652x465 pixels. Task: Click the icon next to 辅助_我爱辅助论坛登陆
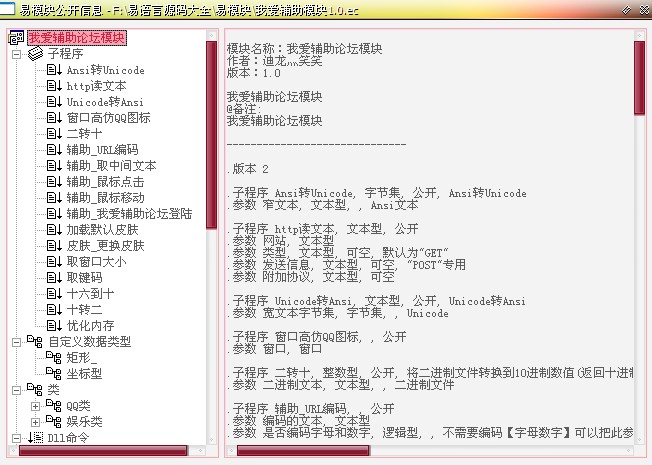point(54,214)
